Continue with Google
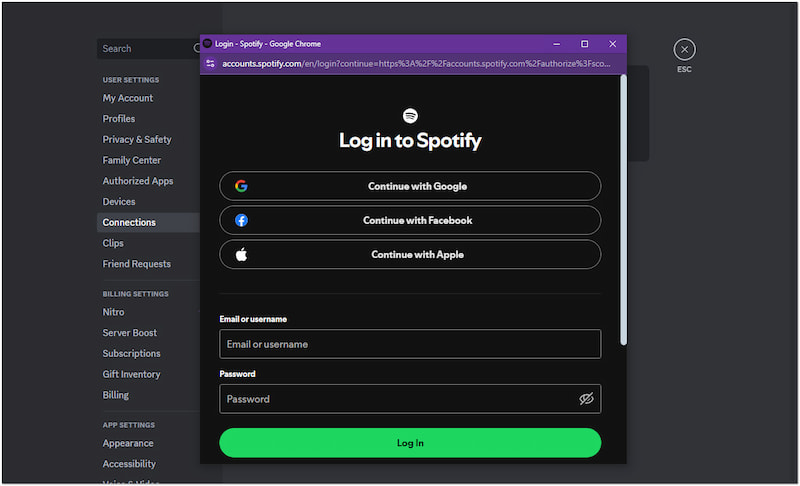Viewport: 800px width, 486px height. tap(410, 186)
